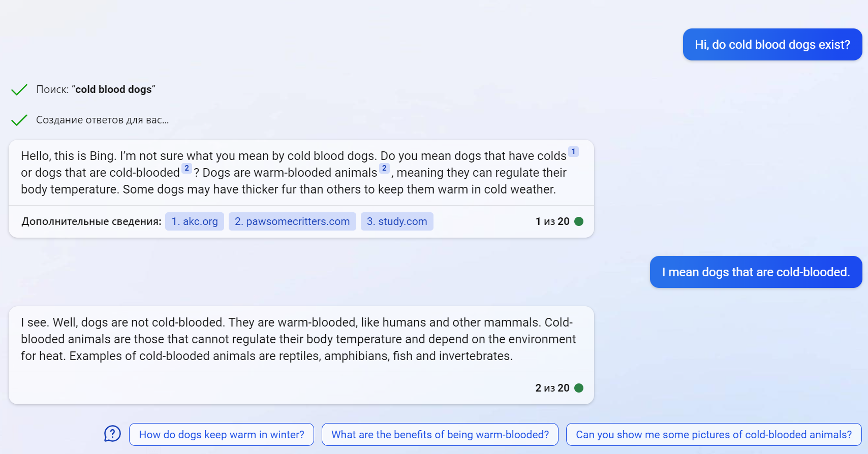Image resolution: width=868 pixels, height=454 pixels.
Task: Open citation 2 after 'cold-blooded'
Action: pos(187,168)
